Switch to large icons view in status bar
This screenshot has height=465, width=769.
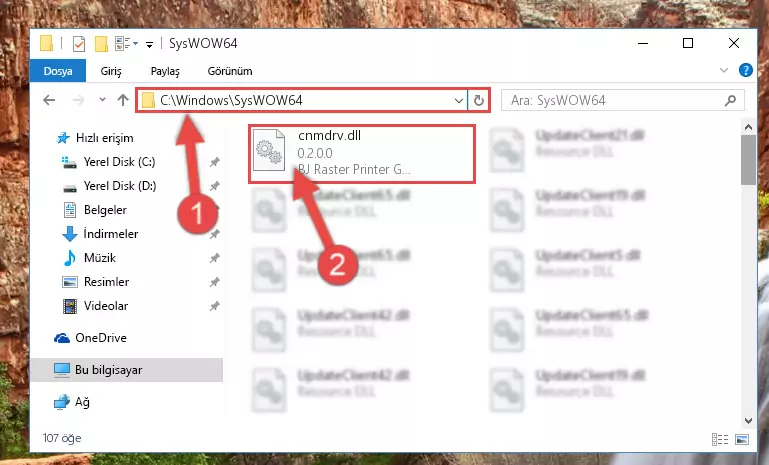pos(742,439)
